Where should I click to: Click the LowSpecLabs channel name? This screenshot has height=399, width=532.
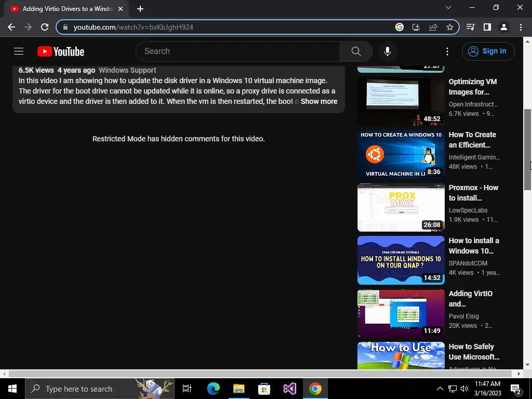tap(468, 210)
